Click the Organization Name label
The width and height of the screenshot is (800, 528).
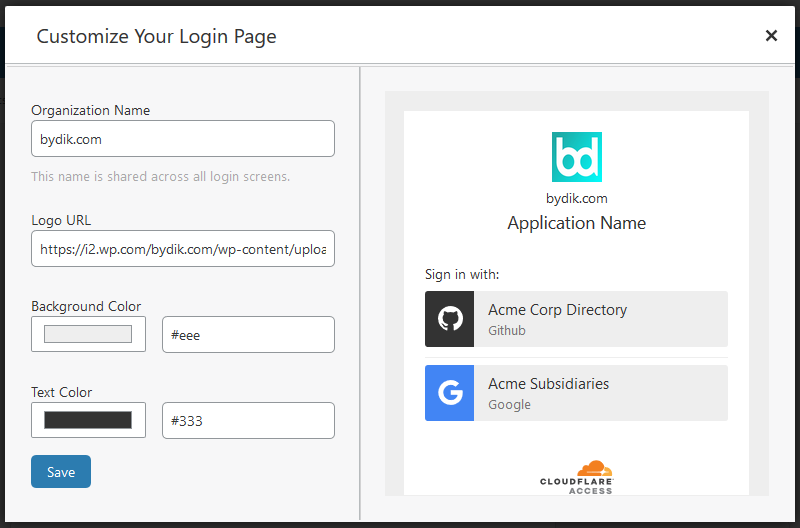[x=91, y=110]
